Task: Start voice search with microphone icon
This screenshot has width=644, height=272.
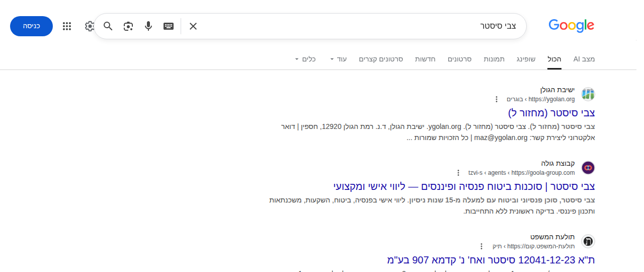Action: click(148, 26)
